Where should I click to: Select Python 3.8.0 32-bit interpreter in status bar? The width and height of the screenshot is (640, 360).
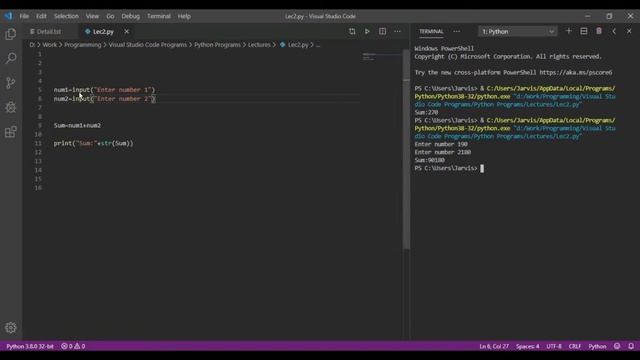pos(30,346)
